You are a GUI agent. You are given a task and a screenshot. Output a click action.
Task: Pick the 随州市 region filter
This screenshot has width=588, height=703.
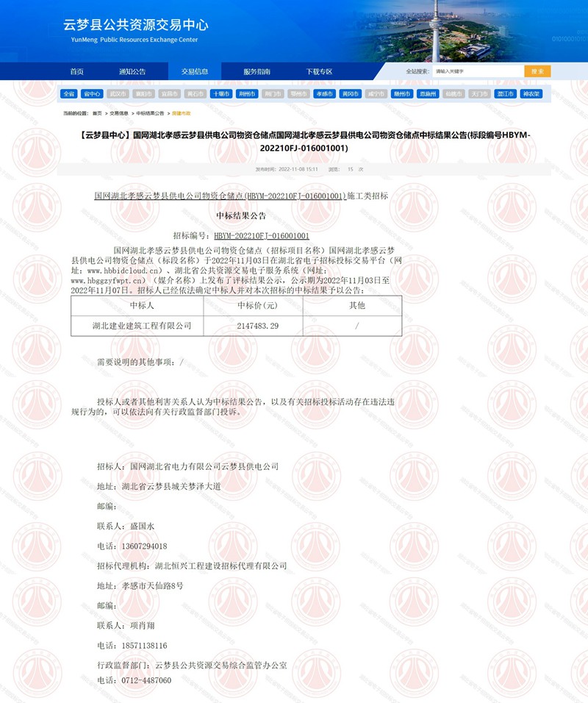pos(402,93)
